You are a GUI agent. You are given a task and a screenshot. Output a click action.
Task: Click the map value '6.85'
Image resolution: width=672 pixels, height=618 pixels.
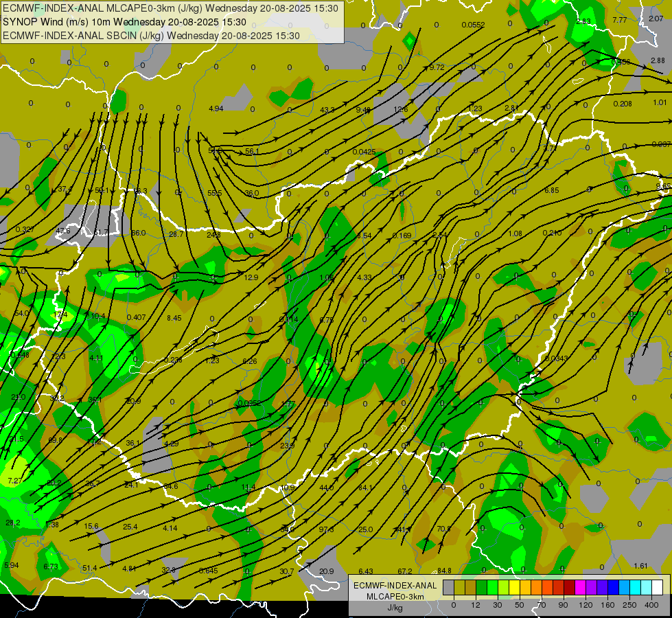click(x=552, y=190)
